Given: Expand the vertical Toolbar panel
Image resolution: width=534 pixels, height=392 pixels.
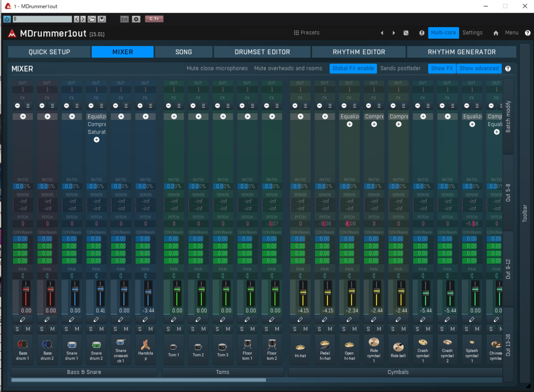Looking at the screenshot, I should click(x=525, y=213).
